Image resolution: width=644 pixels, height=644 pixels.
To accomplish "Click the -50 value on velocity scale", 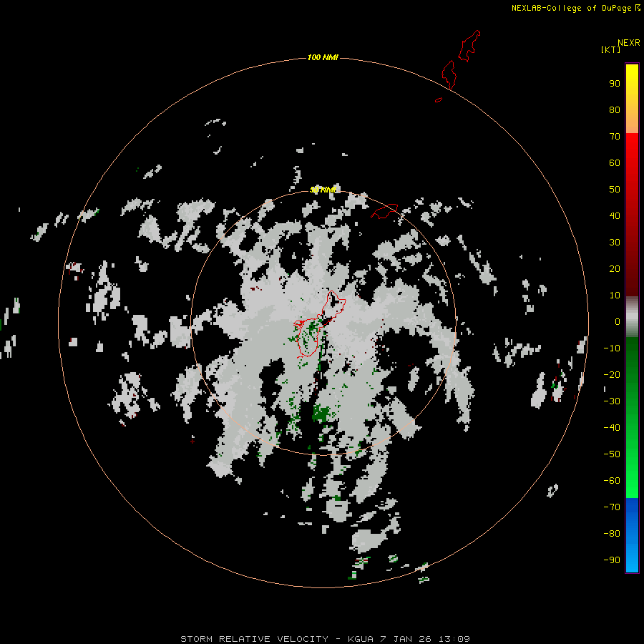I will coord(612,454).
